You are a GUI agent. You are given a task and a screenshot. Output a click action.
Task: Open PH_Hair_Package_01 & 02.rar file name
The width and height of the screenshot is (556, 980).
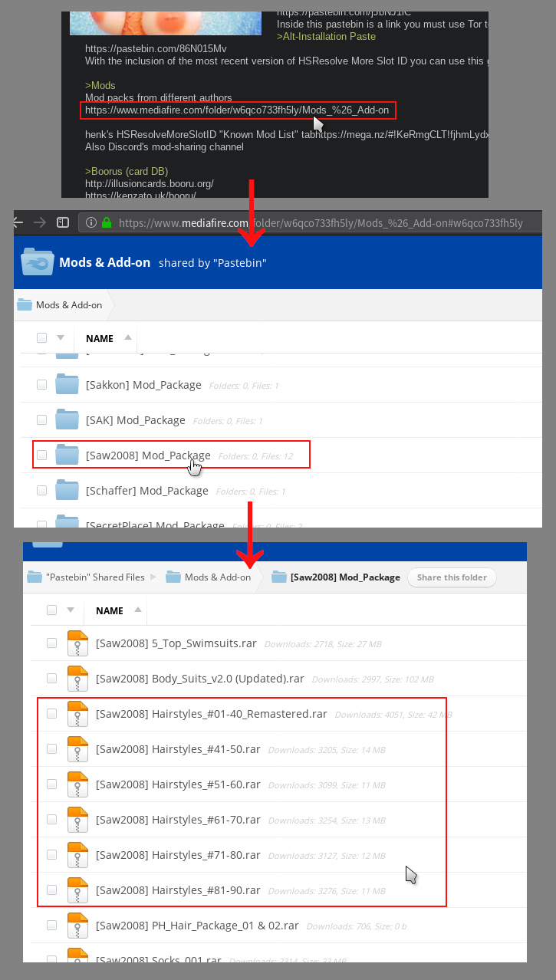[197, 926]
